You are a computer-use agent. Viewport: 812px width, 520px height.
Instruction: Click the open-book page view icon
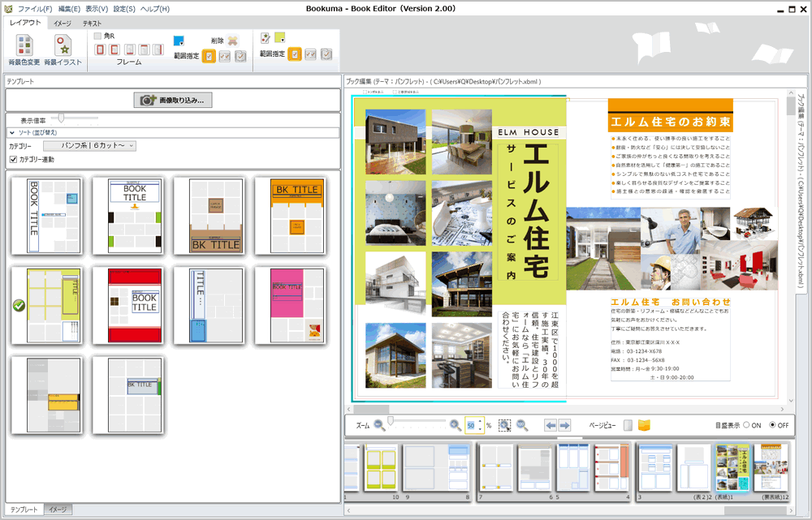point(644,424)
